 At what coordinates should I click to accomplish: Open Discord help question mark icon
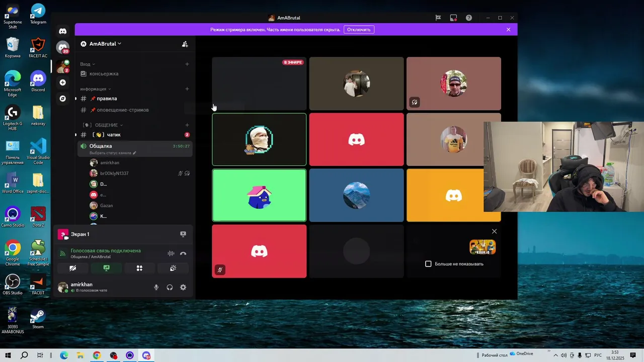(x=469, y=18)
